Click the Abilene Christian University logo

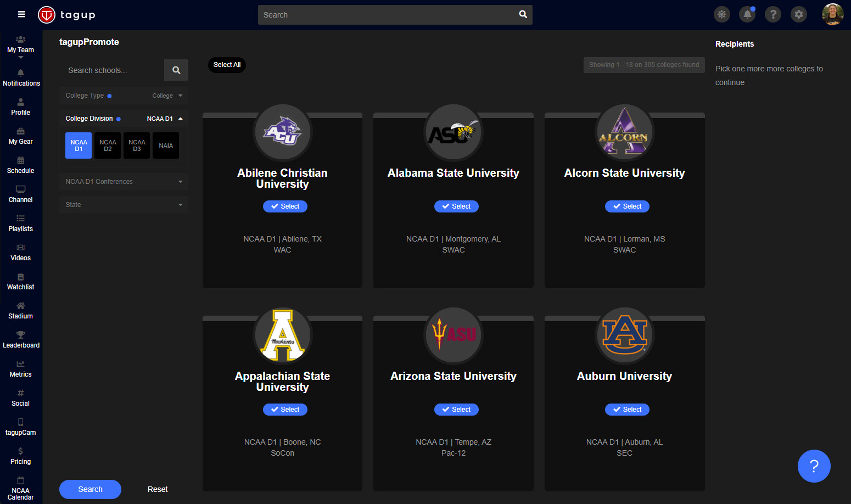click(282, 132)
